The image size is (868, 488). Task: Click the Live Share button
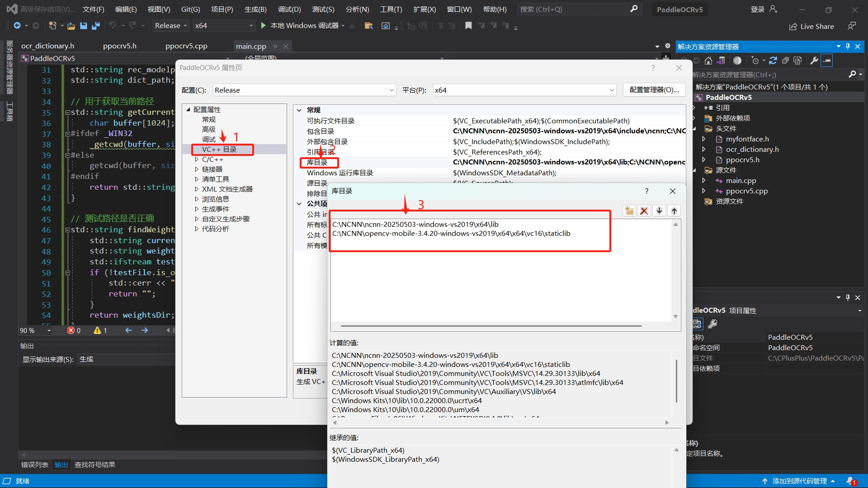812,26
